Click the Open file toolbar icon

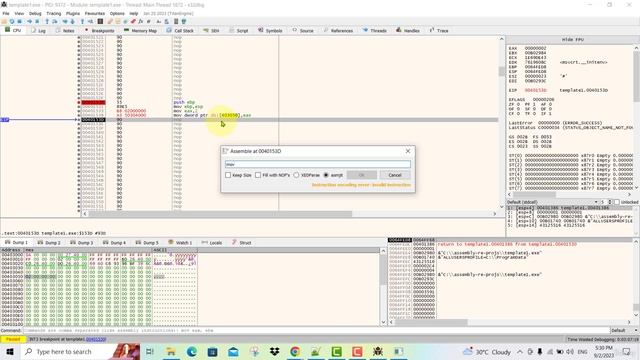pos(4,21)
